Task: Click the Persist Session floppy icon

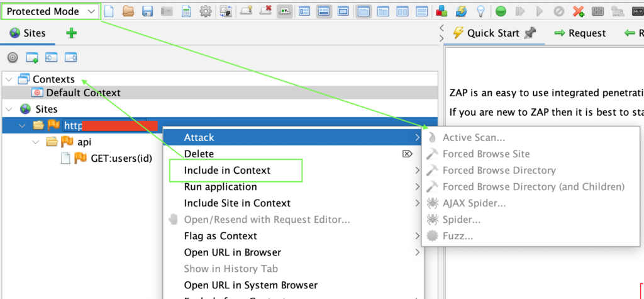Action: 147,11
